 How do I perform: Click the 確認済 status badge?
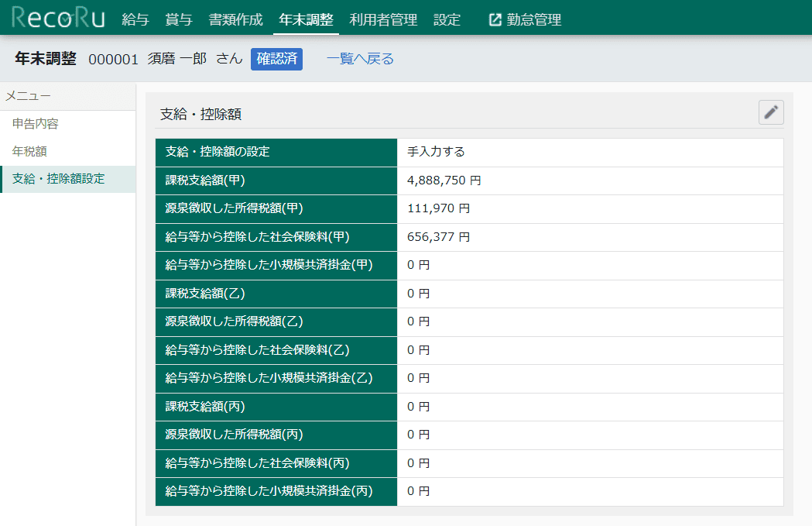click(x=276, y=59)
